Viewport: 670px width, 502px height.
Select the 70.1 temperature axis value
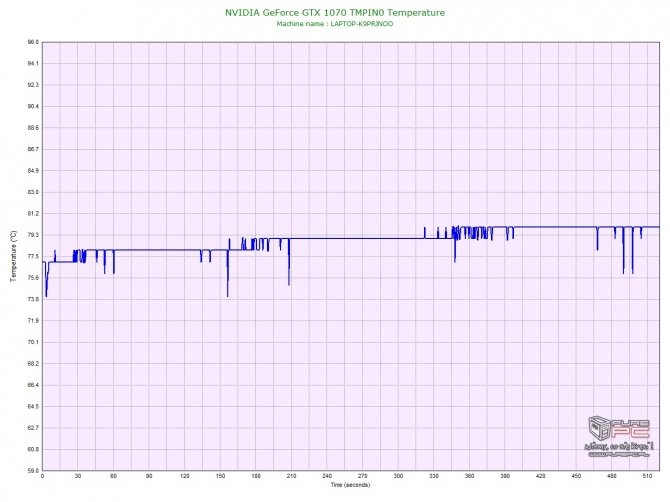[x=33, y=342]
